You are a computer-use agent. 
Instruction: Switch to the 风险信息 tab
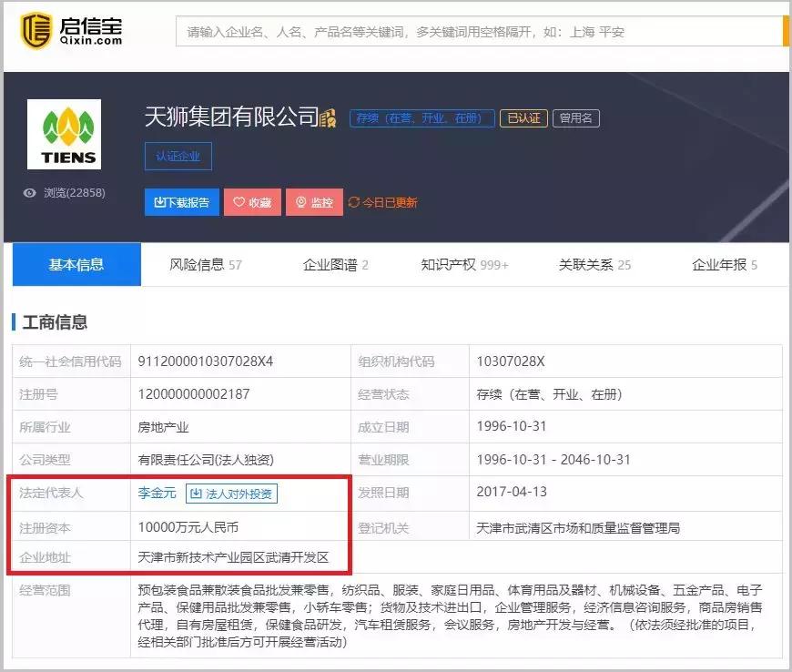click(194, 263)
